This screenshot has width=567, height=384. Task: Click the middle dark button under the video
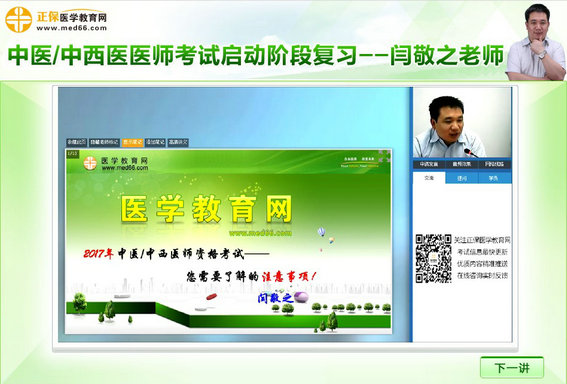click(x=462, y=165)
